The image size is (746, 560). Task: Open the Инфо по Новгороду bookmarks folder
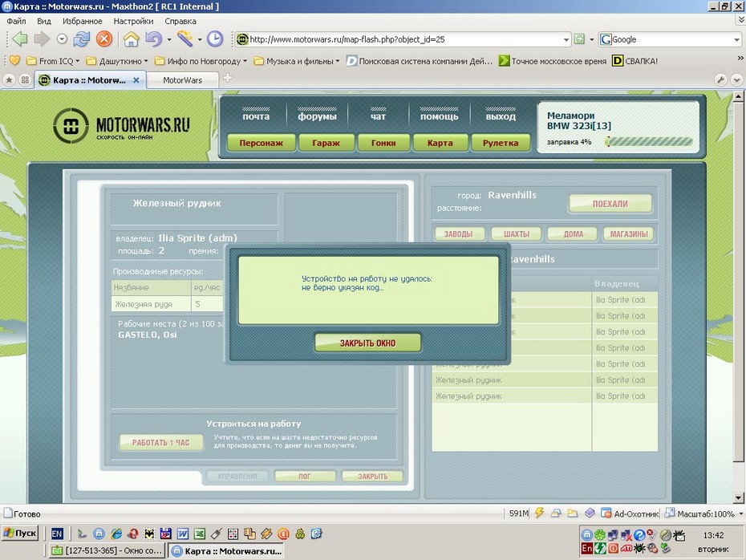(x=201, y=61)
